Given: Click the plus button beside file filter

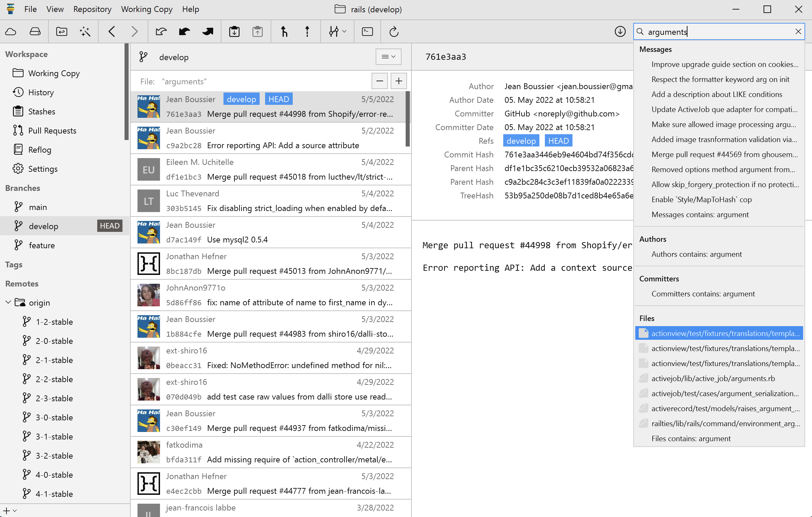Looking at the screenshot, I should [x=398, y=81].
